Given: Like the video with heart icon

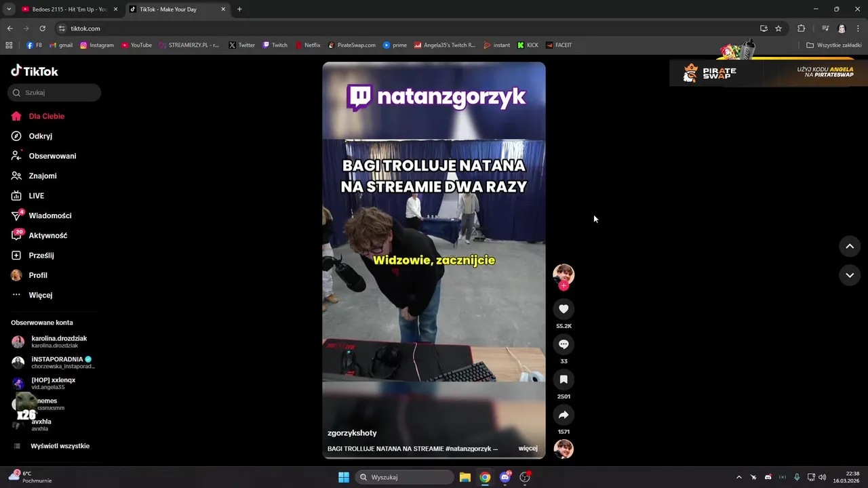Looking at the screenshot, I should point(564,309).
